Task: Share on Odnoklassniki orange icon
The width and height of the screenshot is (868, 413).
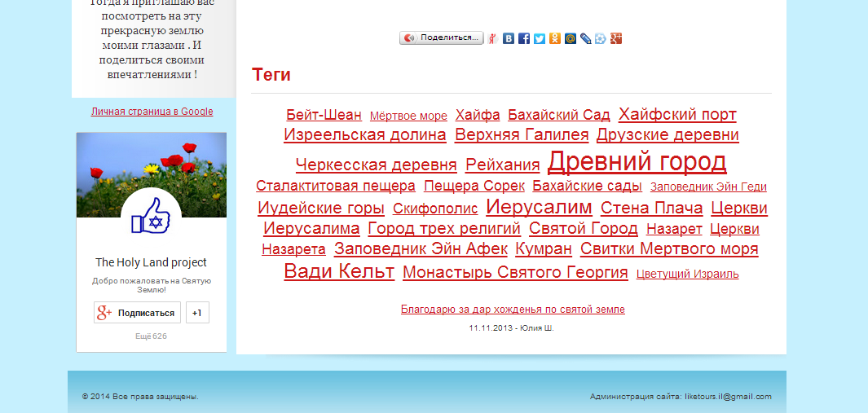Action: [x=555, y=38]
